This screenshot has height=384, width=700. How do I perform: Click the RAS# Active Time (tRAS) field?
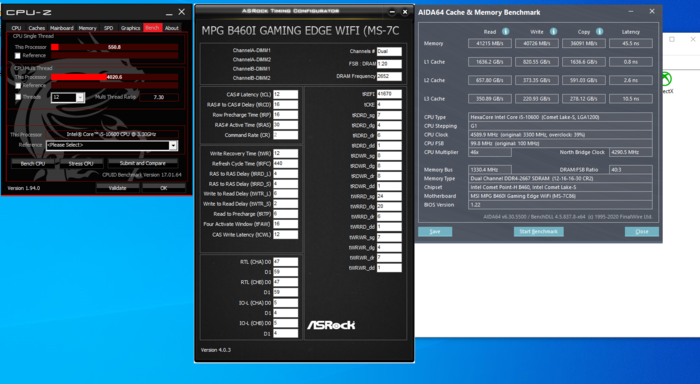(x=285, y=125)
